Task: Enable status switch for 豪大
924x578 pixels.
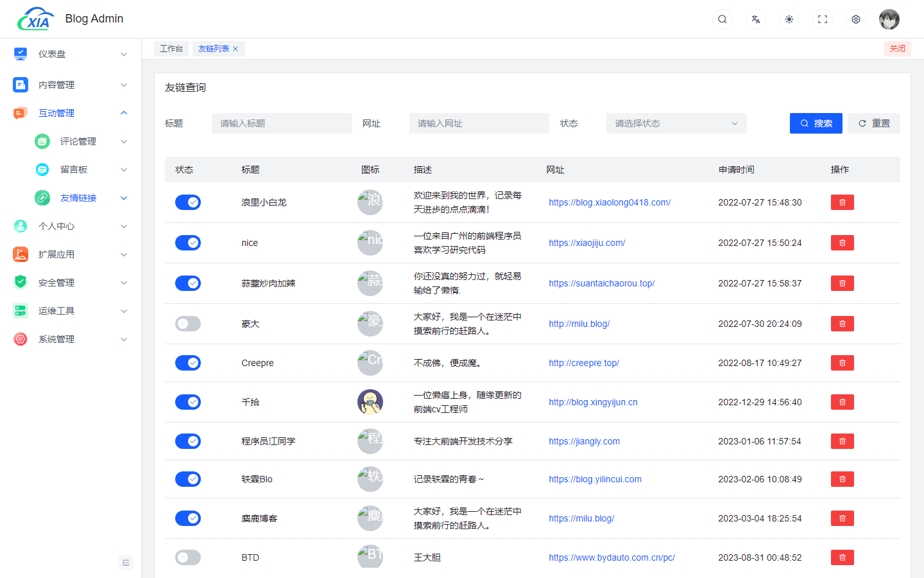Action: click(x=188, y=324)
